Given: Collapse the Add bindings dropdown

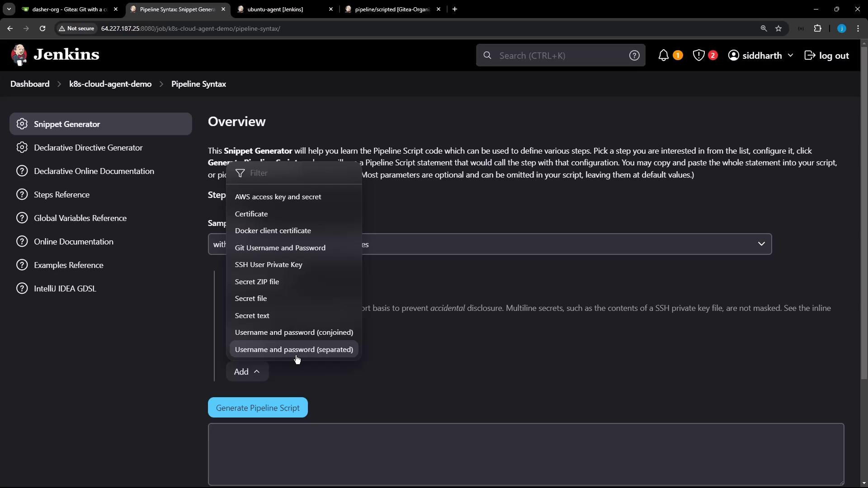Looking at the screenshot, I should click(x=247, y=371).
